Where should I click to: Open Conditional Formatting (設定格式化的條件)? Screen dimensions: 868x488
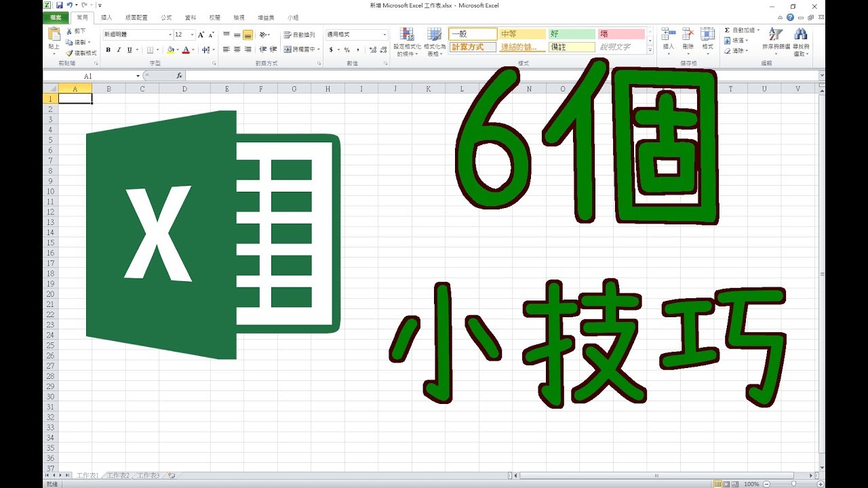pos(407,41)
